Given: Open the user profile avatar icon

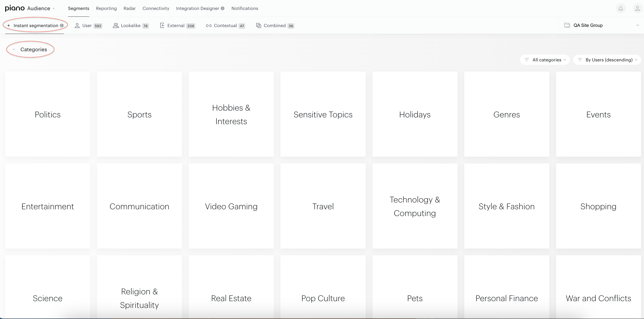Looking at the screenshot, I should [637, 9].
